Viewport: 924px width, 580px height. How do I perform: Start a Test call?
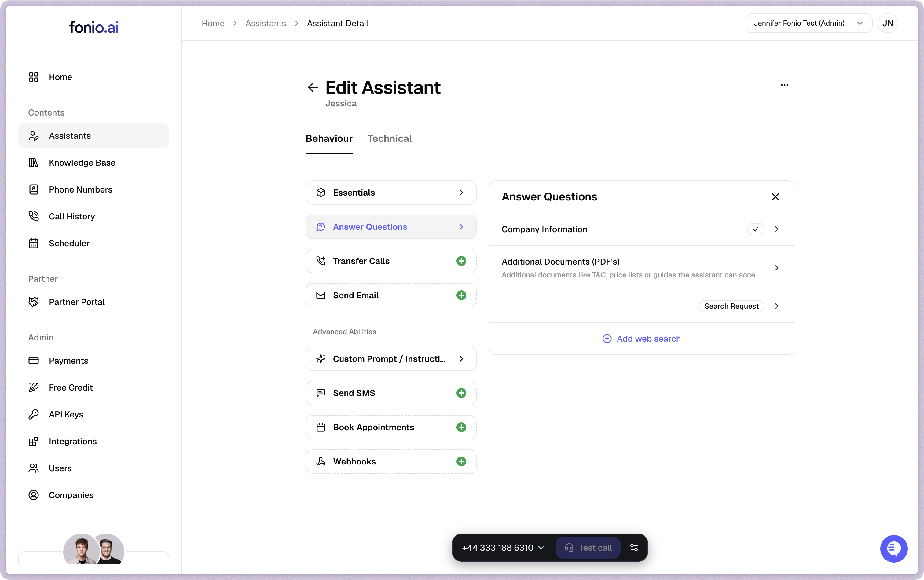[x=588, y=548]
